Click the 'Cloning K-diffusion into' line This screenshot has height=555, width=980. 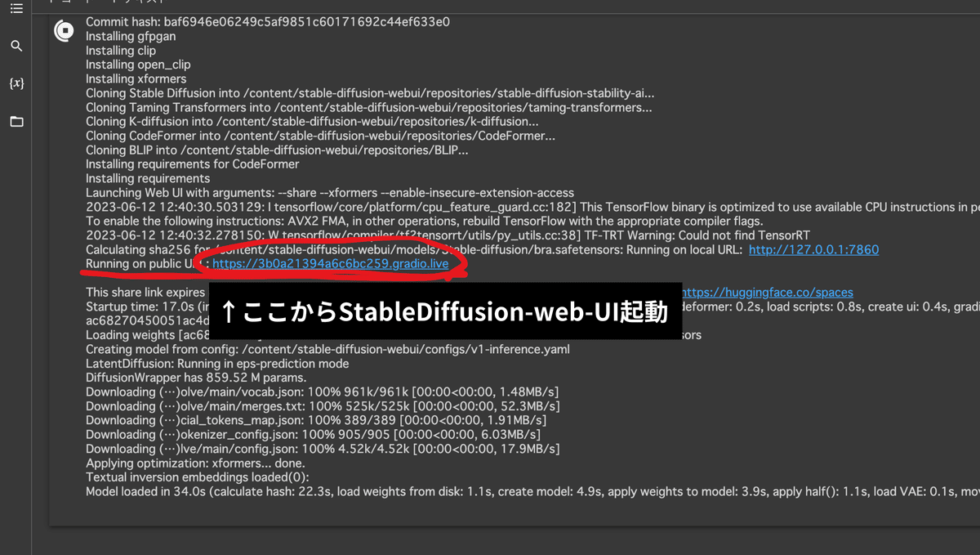pos(312,122)
